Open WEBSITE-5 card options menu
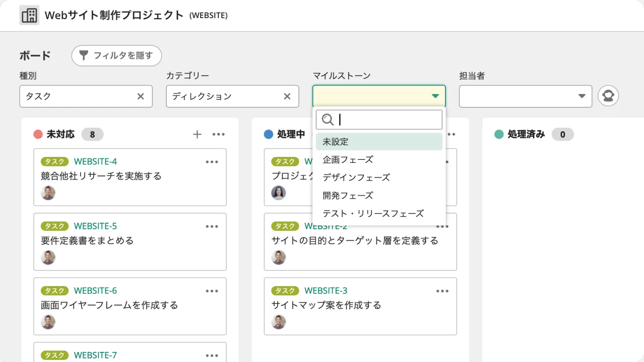Screen dimensions: 644x362 pos(212,227)
